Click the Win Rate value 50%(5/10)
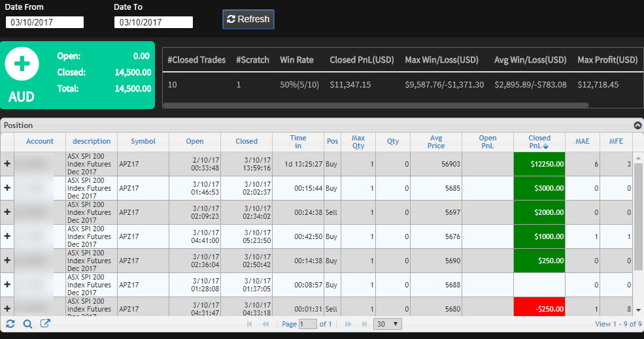The image size is (644, 339). click(x=299, y=84)
